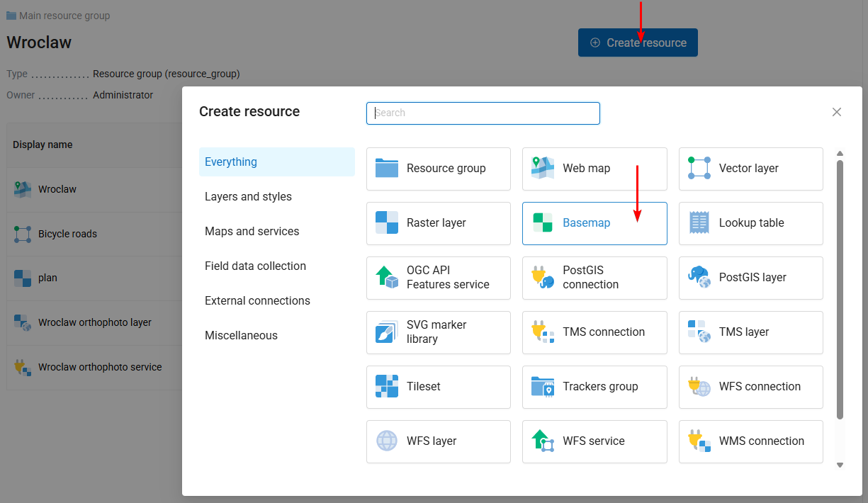Select the Web map icon
Viewport: 868px width, 503px height.
click(x=543, y=169)
